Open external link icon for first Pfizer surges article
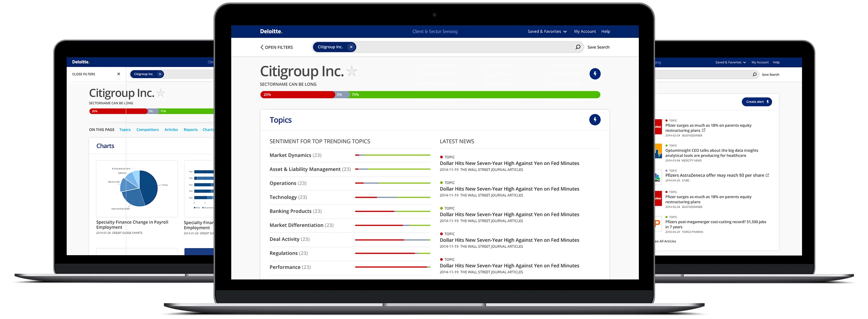 [704, 130]
